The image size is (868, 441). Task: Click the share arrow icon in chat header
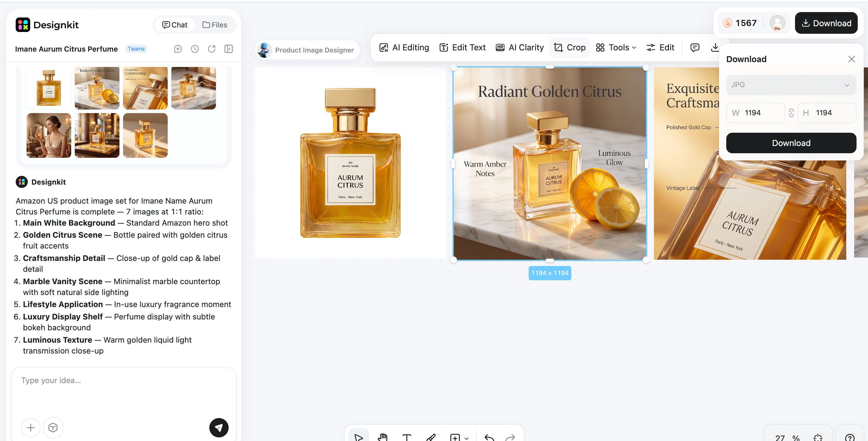[x=212, y=49]
